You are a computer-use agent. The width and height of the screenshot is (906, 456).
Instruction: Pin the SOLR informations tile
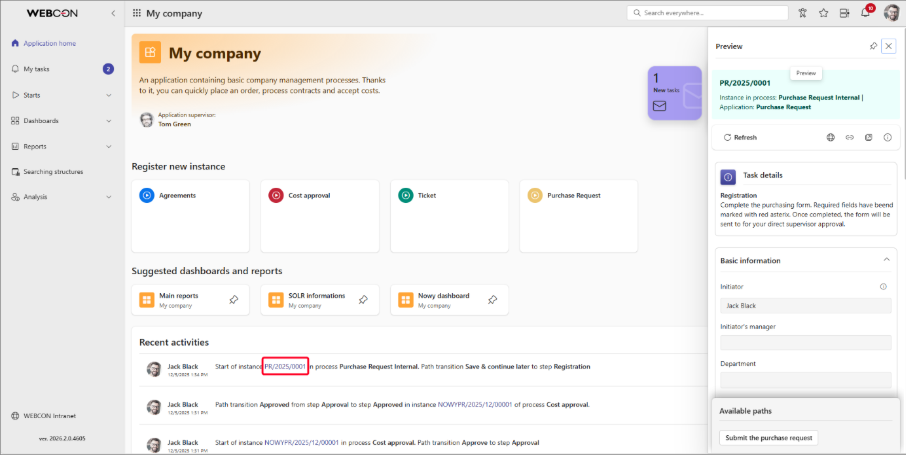tap(363, 299)
